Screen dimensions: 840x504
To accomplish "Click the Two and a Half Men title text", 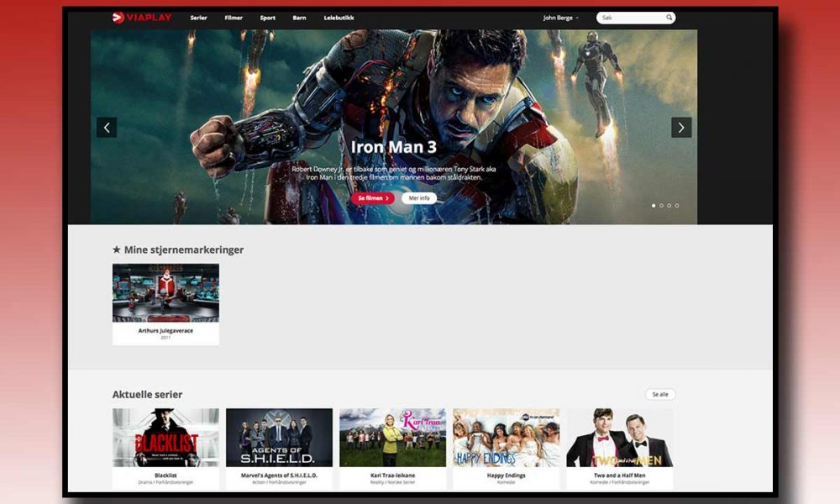I will click(620, 475).
